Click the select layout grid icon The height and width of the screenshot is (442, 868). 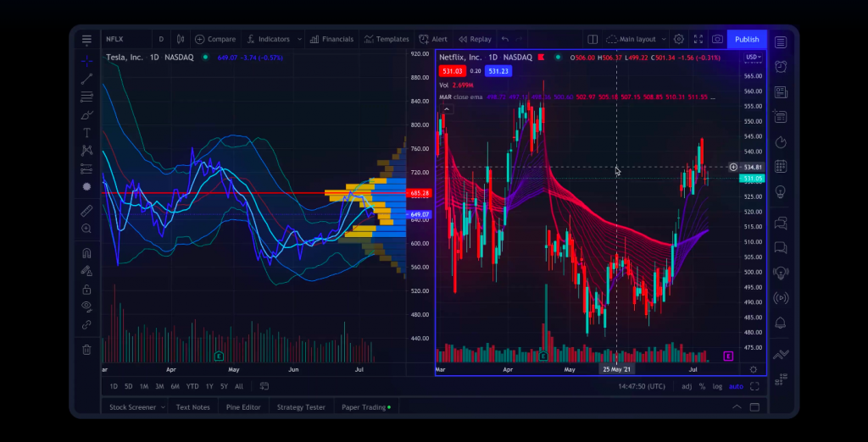coord(593,39)
